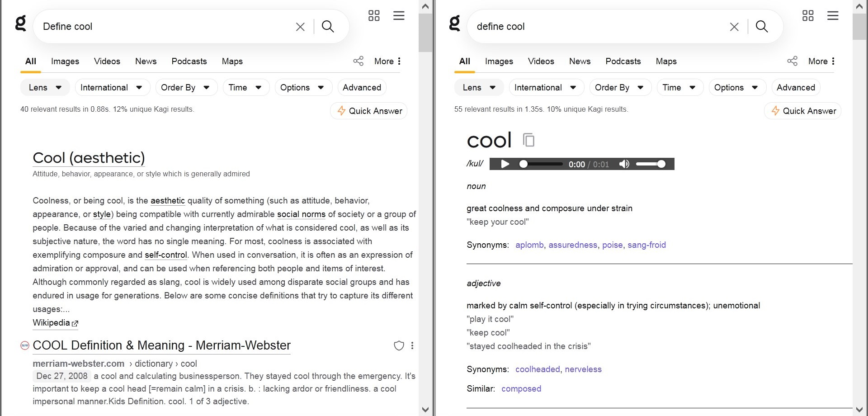The width and height of the screenshot is (868, 416).
Task: Click share icon in right window
Action: (793, 61)
